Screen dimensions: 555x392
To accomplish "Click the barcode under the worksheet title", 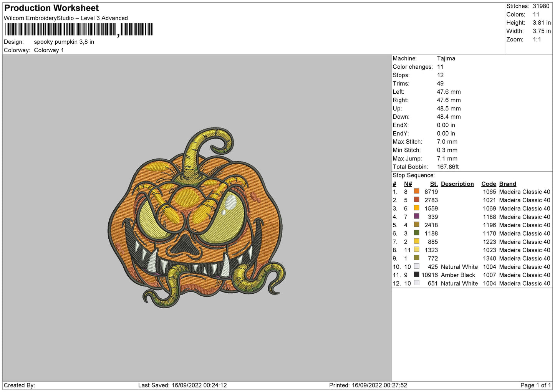I will pos(79,30).
